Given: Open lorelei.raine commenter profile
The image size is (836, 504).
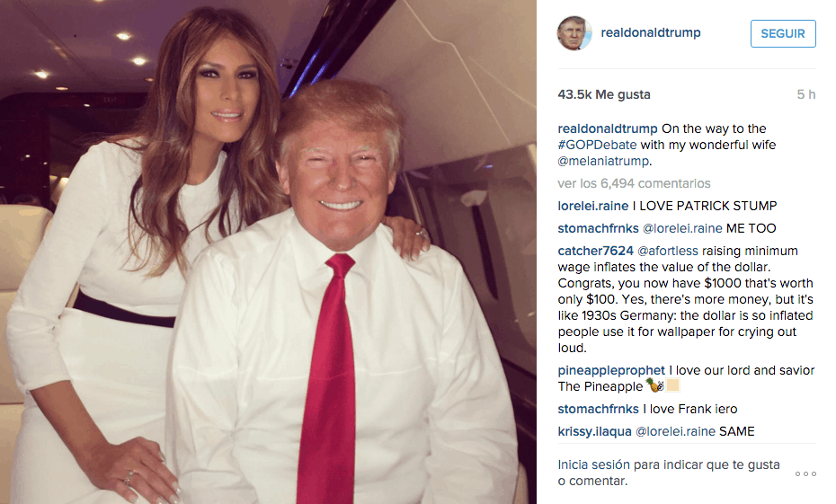Looking at the screenshot, I should coord(593,206).
